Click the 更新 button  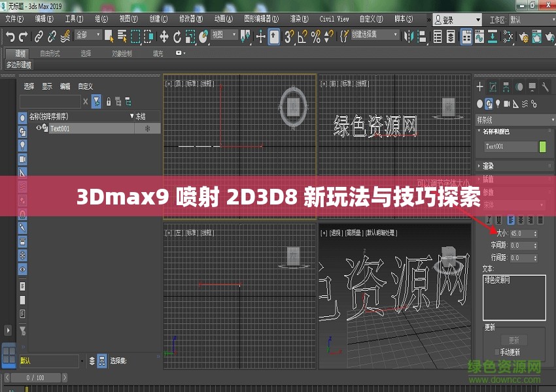pos(514,340)
